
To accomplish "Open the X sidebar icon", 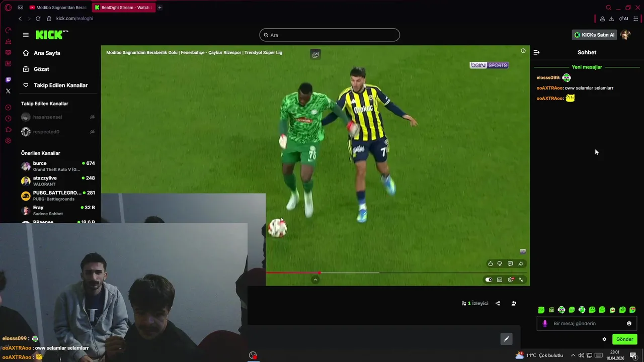I will pyautogui.click(x=8, y=91).
